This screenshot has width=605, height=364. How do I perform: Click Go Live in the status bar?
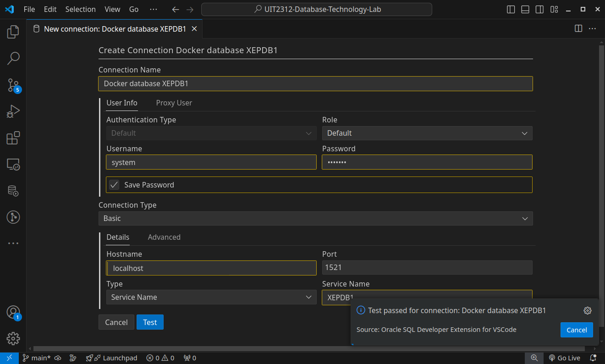point(565,358)
